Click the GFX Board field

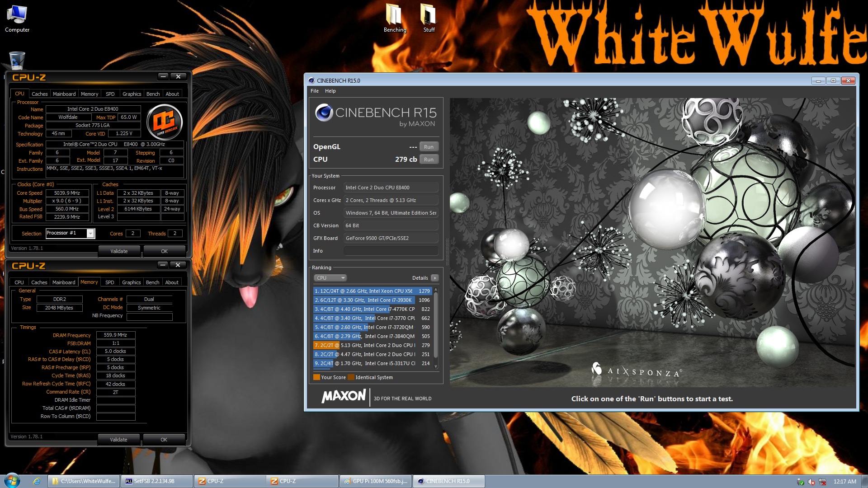[391, 238]
